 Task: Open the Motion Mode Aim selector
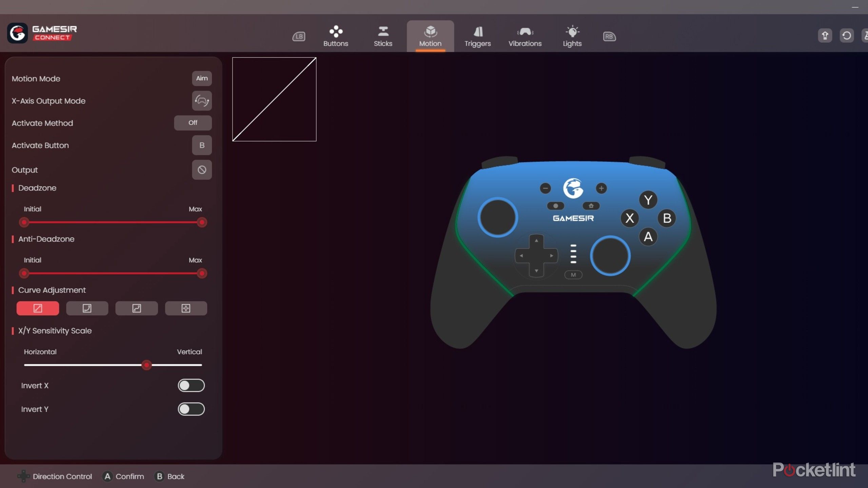(x=202, y=78)
